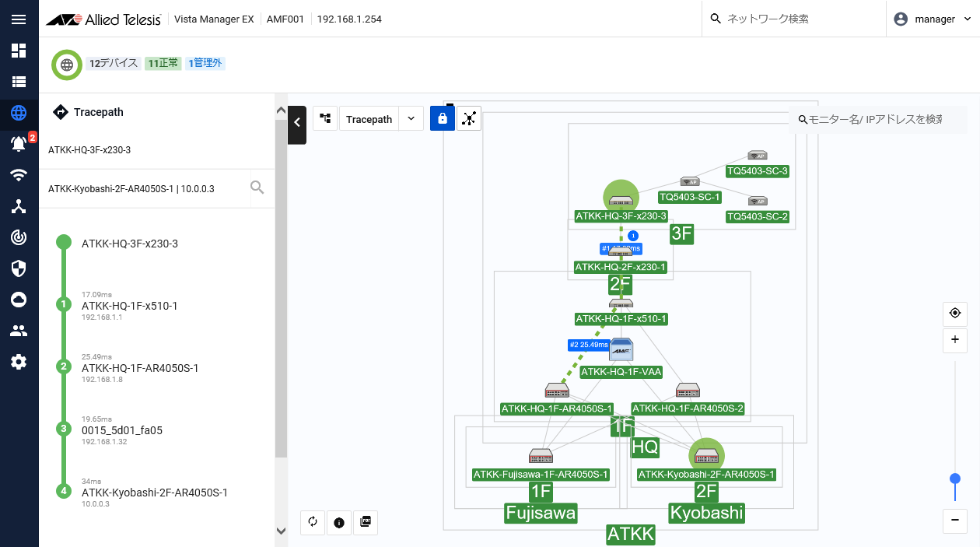
Task: Click the Allied Telesis logo
Action: [x=103, y=19]
